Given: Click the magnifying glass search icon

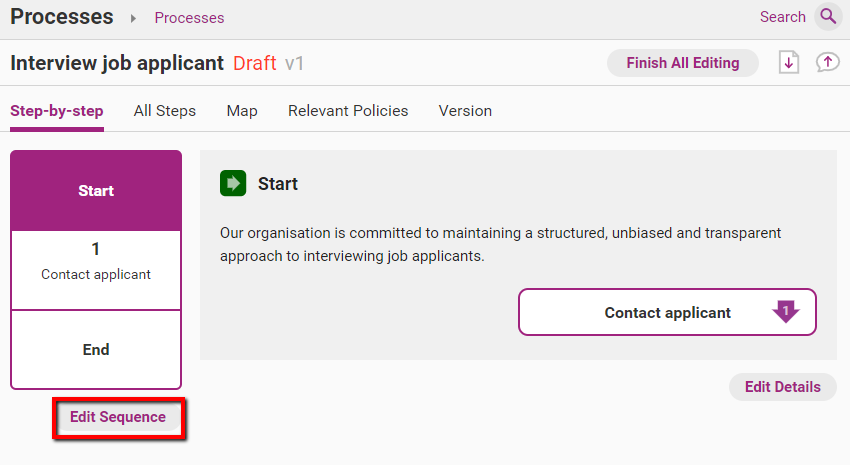Looking at the screenshot, I should click(x=828, y=17).
